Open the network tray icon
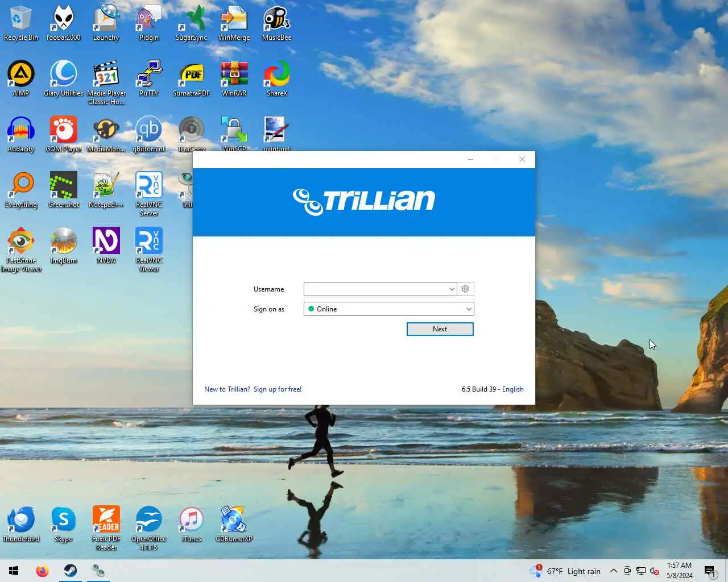728x582 pixels. 641,571
